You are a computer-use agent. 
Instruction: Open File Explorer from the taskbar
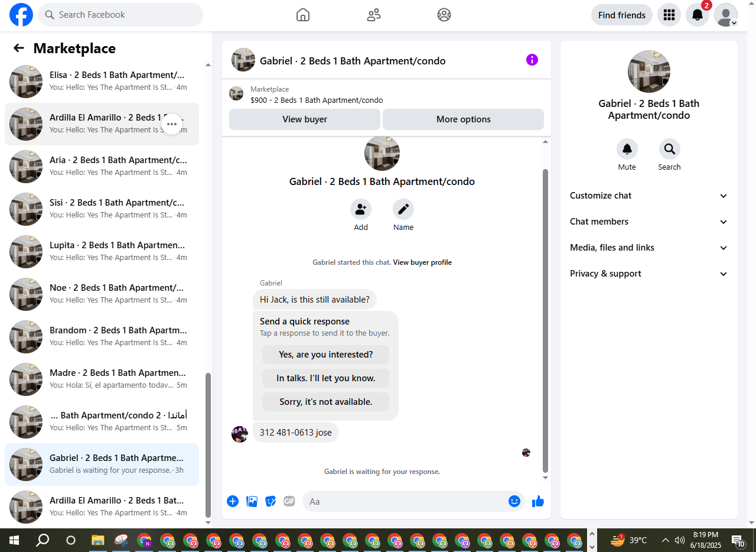coord(97,540)
